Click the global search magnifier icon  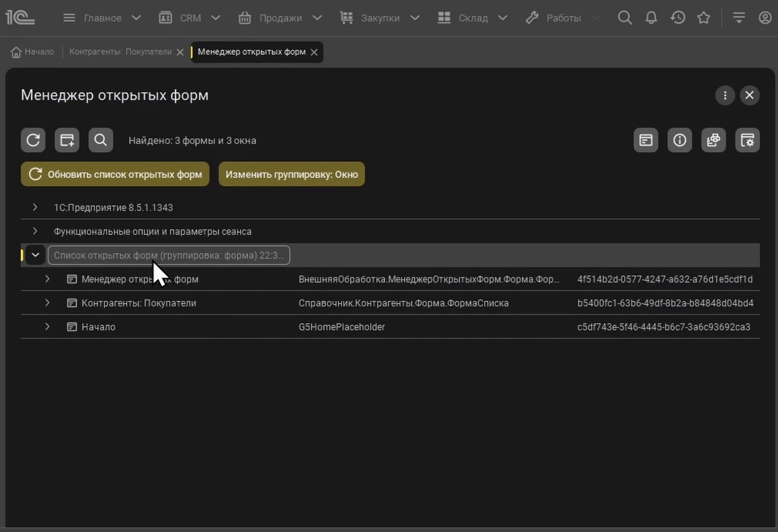pos(625,18)
